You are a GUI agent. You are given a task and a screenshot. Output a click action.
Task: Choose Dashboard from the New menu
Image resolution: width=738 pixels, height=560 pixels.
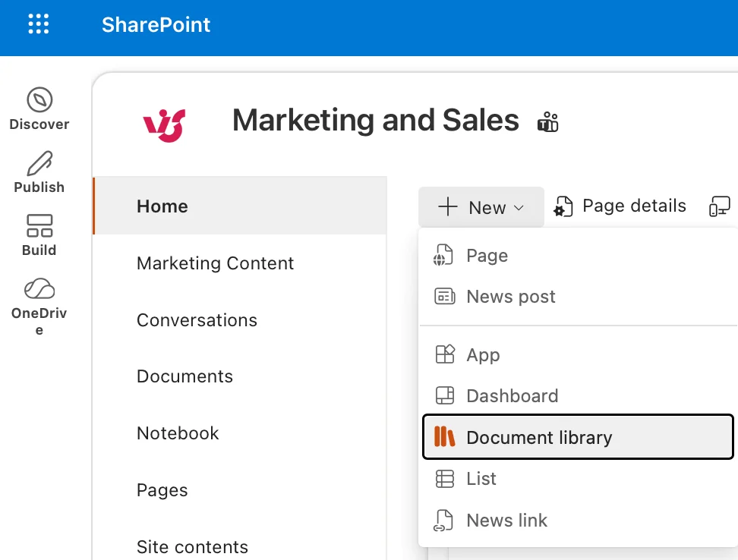click(x=578, y=396)
